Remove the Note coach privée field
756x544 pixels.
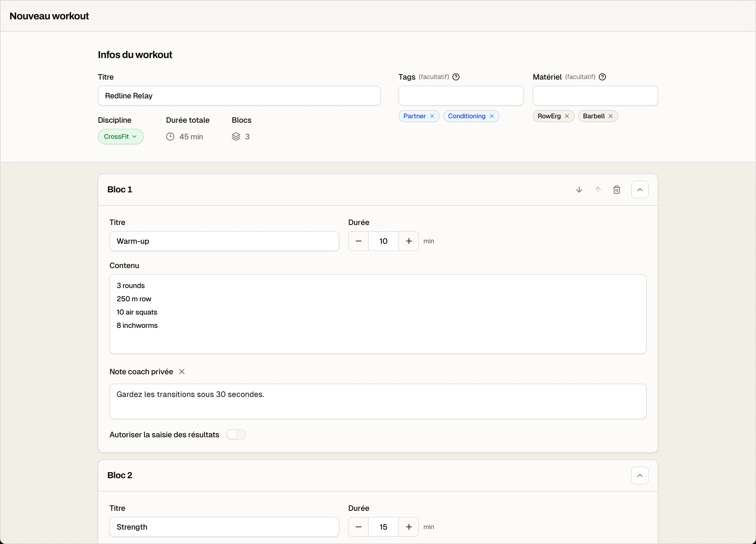coord(182,372)
